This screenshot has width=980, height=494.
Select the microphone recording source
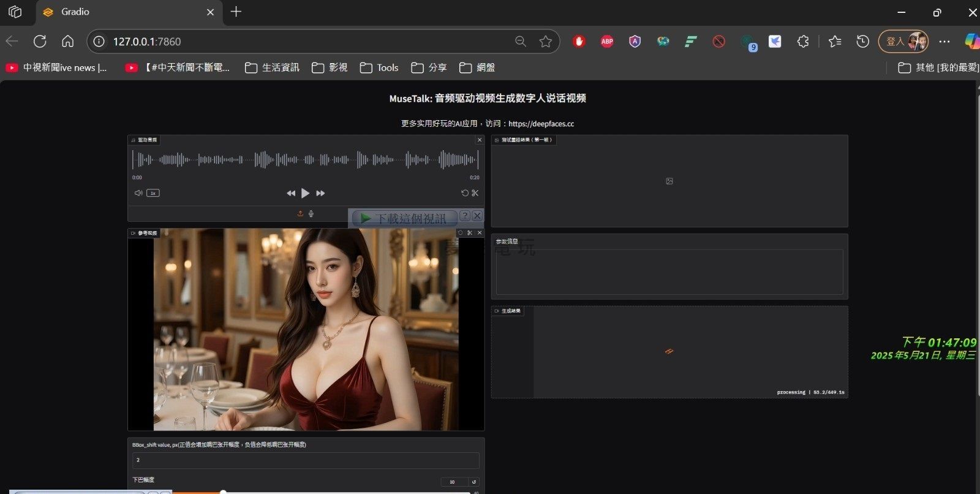pos(311,214)
